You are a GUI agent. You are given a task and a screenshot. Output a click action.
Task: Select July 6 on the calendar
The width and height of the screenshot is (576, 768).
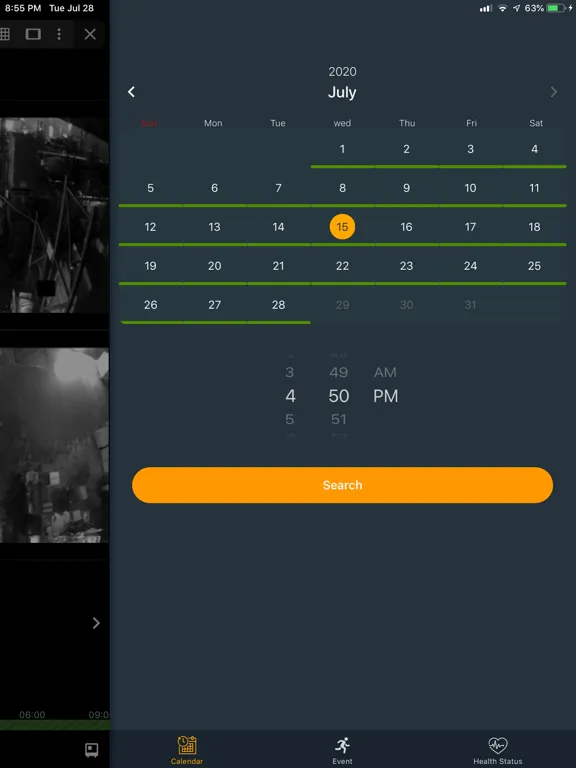click(x=215, y=188)
